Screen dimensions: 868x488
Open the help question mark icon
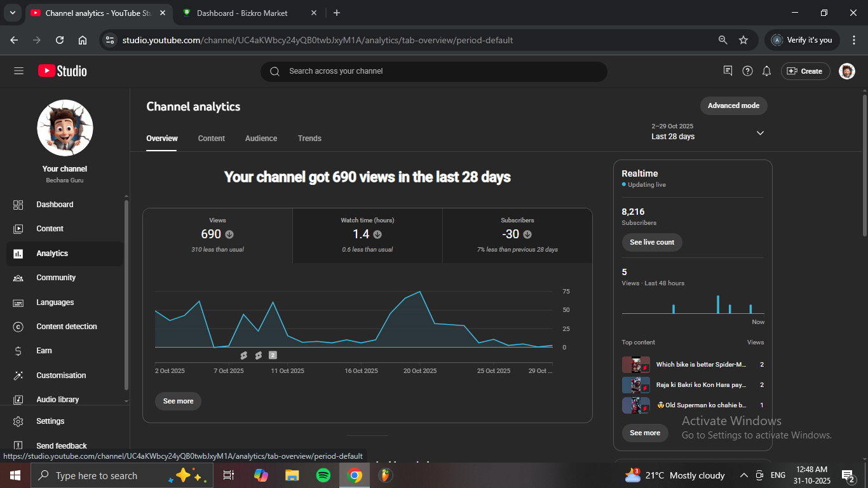(x=748, y=71)
